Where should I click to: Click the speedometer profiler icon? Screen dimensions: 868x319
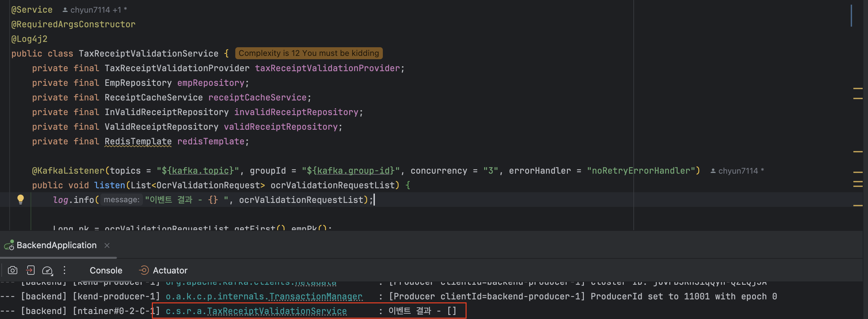(47, 270)
